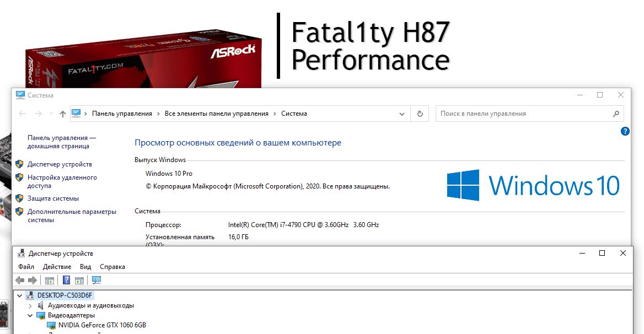Open Панель управления — домашняя страница link
Viewport: 644px width, 334px height.
(62, 142)
